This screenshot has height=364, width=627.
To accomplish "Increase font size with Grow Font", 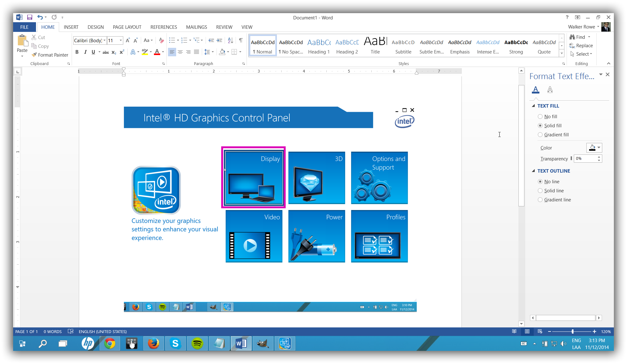I will coord(128,40).
